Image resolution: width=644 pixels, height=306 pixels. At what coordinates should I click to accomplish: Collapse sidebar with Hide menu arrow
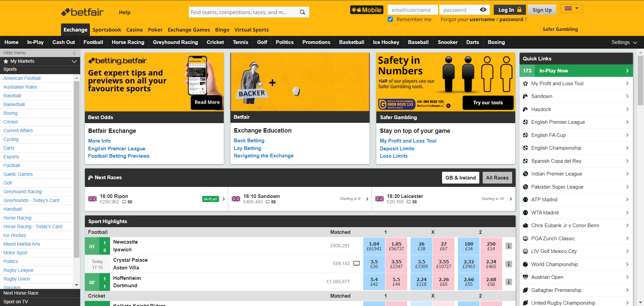(74, 53)
